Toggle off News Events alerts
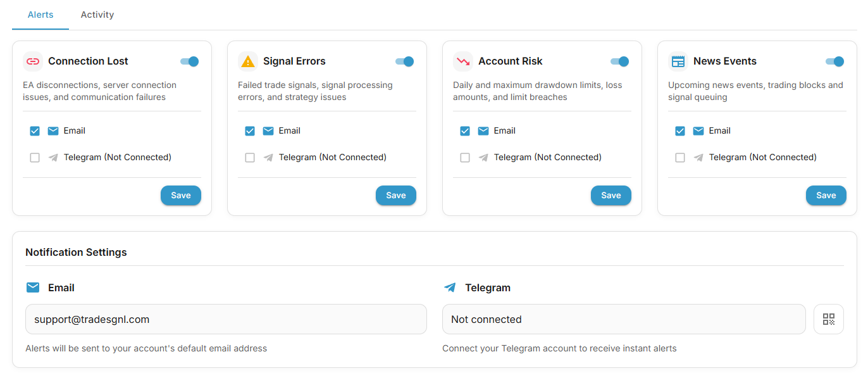Viewport: 868px width, 378px height. 834,61
